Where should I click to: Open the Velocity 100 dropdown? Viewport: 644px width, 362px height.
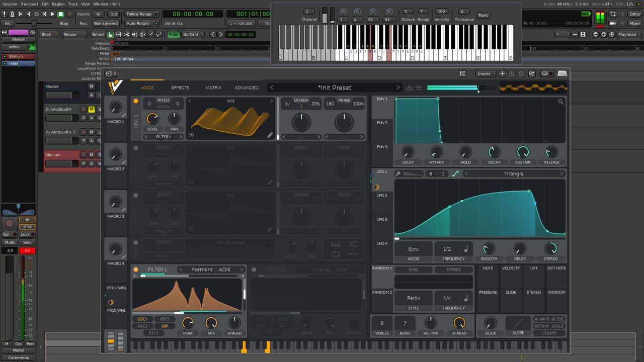[x=442, y=12]
